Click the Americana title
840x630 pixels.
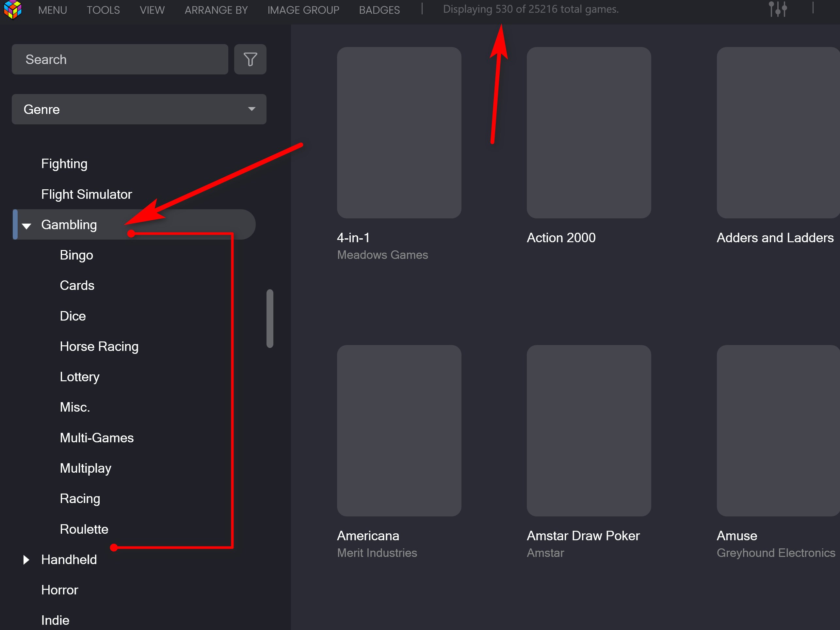(368, 536)
